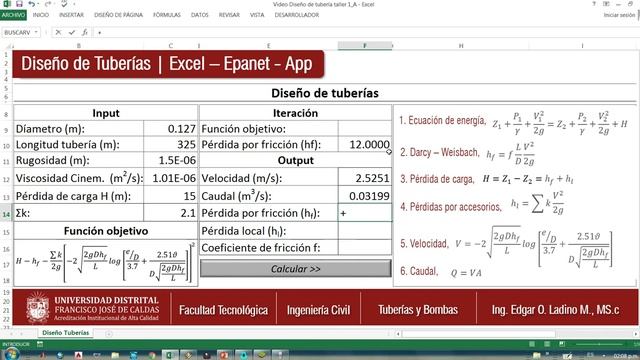Click the empty Función objetivo value cell
Viewport: 640px width, 360px height.
tap(365, 129)
